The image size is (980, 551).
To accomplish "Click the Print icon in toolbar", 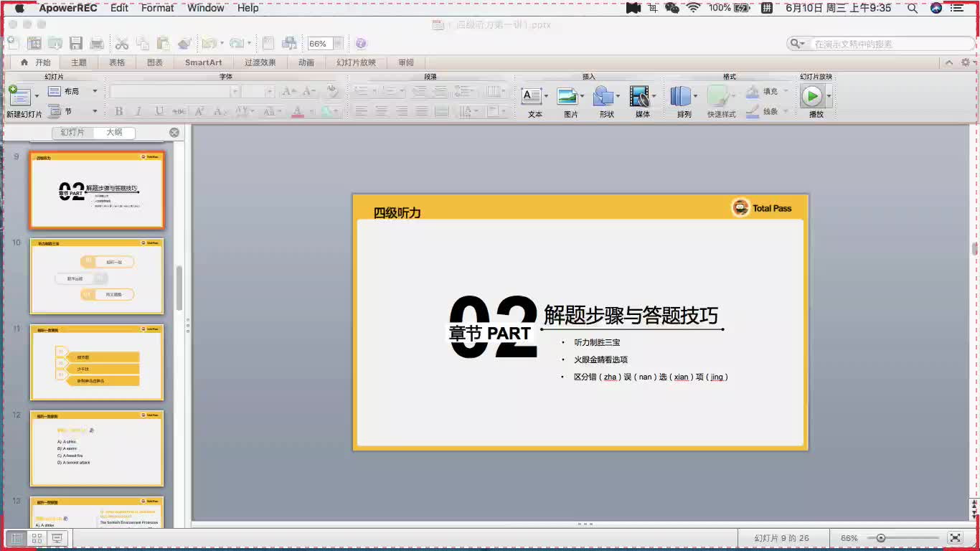I will pyautogui.click(x=96, y=43).
